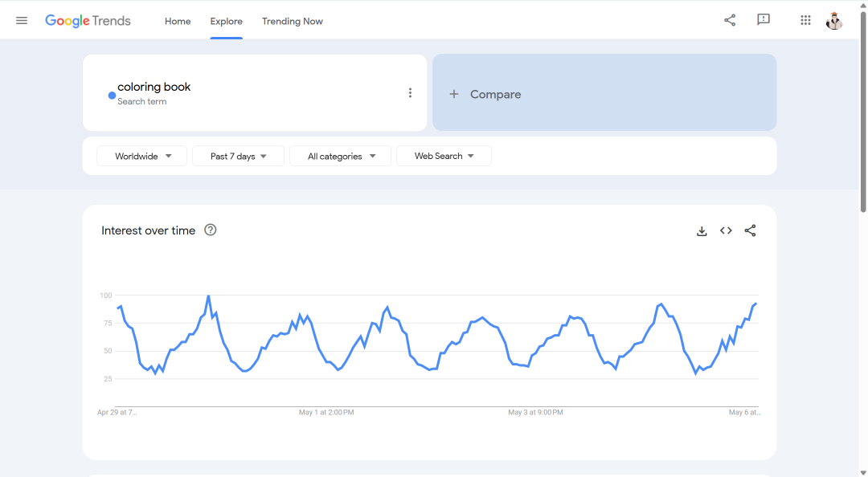Open the Google apps grid
Image resolution: width=868 pixels, height=477 pixels.
[805, 20]
